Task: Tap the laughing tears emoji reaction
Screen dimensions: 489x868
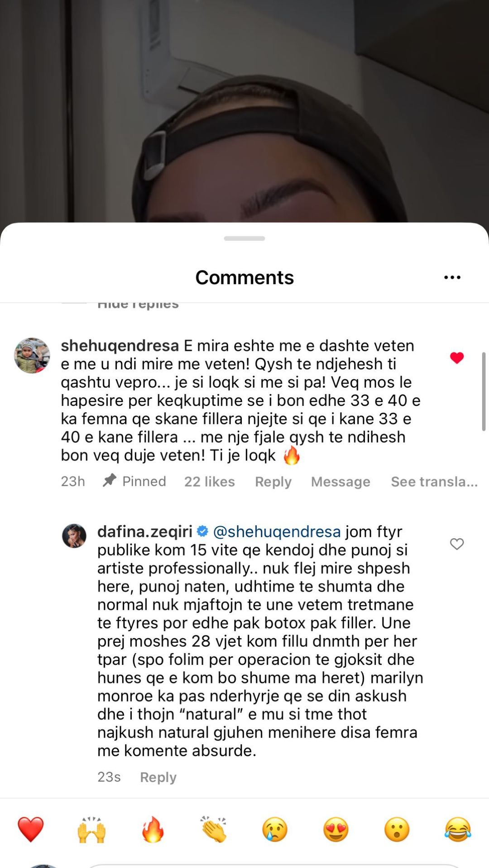Action: (458, 830)
